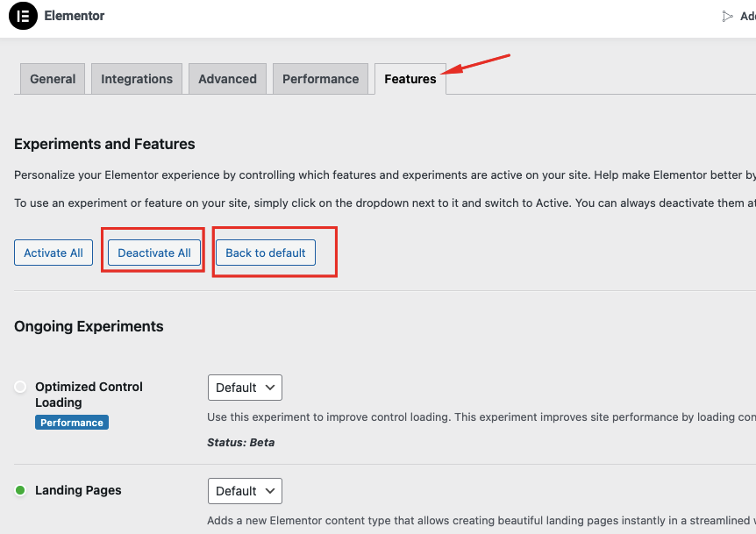Viewport: 756px width, 534px height.
Task: Click the admin link at top right
Action: (745, 15)
